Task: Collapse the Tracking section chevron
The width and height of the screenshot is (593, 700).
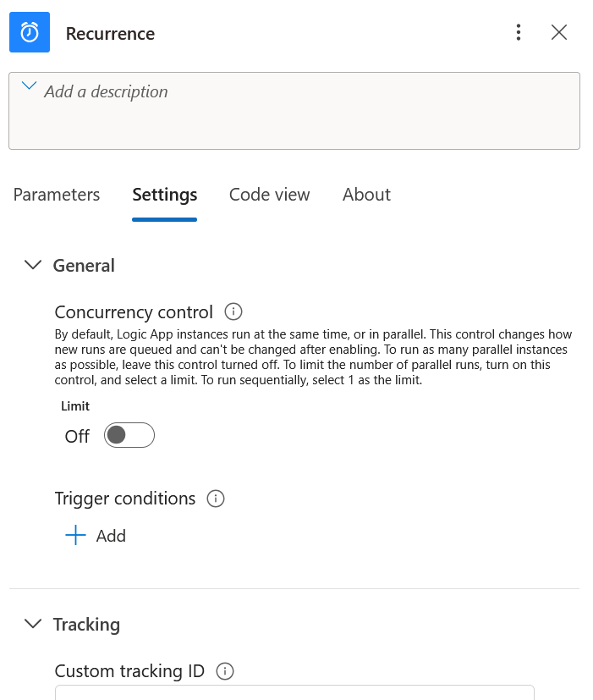Action: click(x=33, y=624)
